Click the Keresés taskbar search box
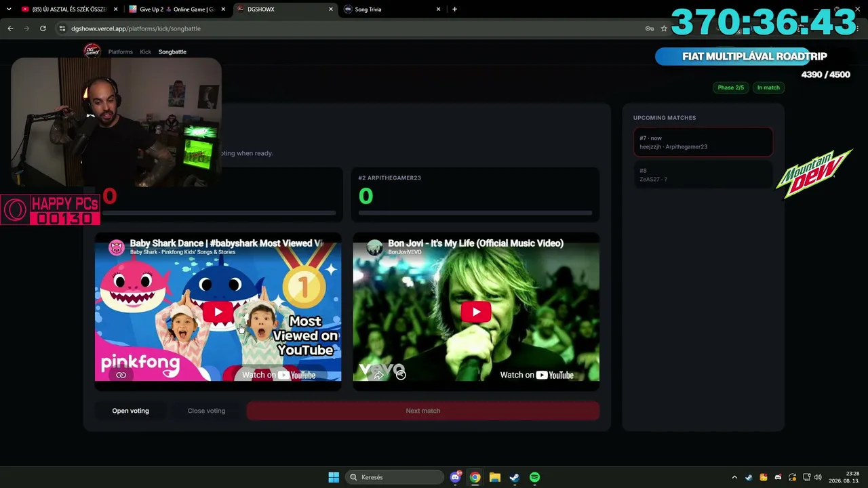This screenshot has width=868, height=488. point(393,477)
